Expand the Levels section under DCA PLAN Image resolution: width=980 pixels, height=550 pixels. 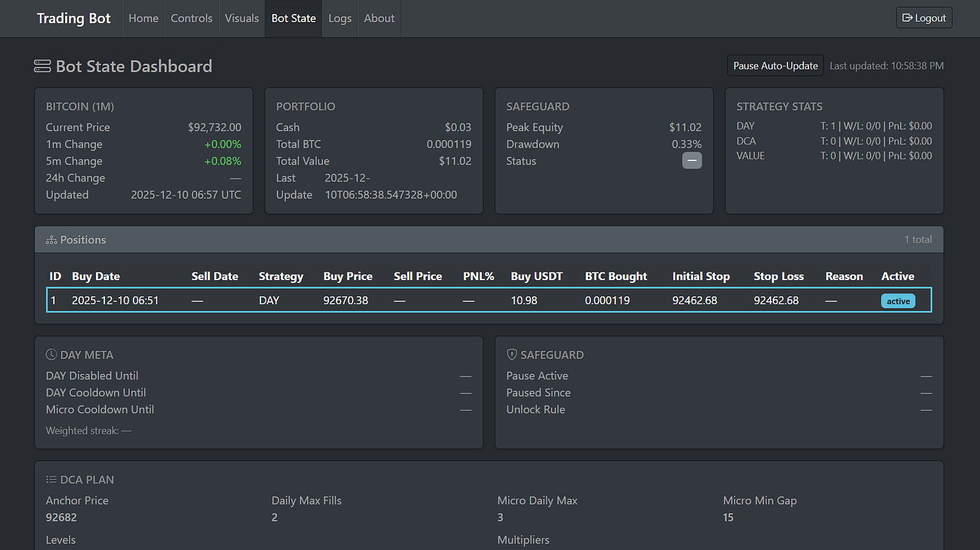click(x=61, y=539)
